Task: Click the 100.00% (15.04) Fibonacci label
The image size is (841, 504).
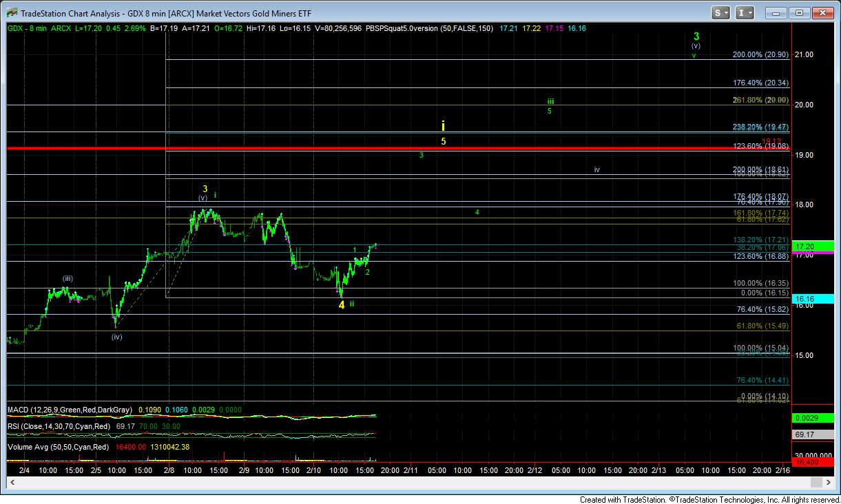Action: [760, 348]
